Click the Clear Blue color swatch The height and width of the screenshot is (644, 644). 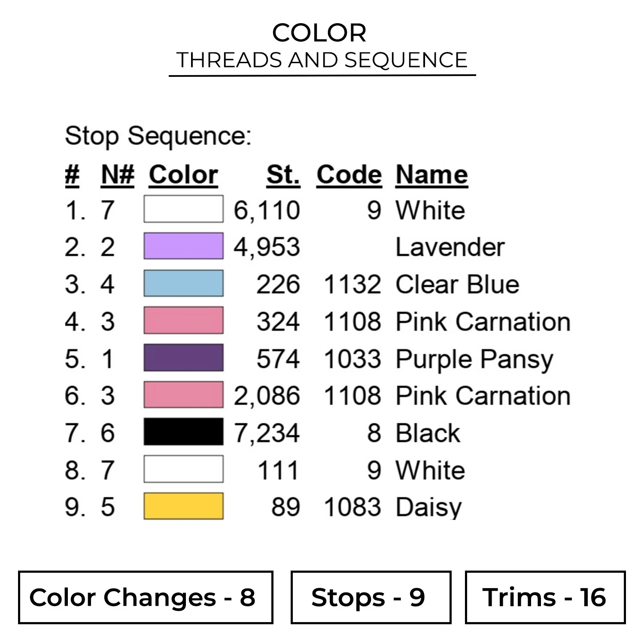[183, 283]
